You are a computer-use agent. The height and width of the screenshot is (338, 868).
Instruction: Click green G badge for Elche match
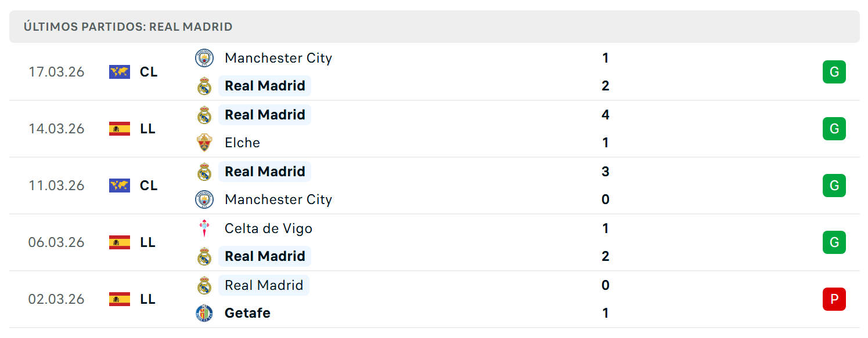(x=834, y=129)
